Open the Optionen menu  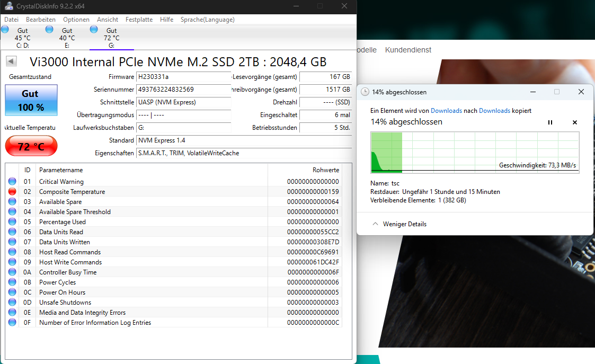tap(76, 20)
